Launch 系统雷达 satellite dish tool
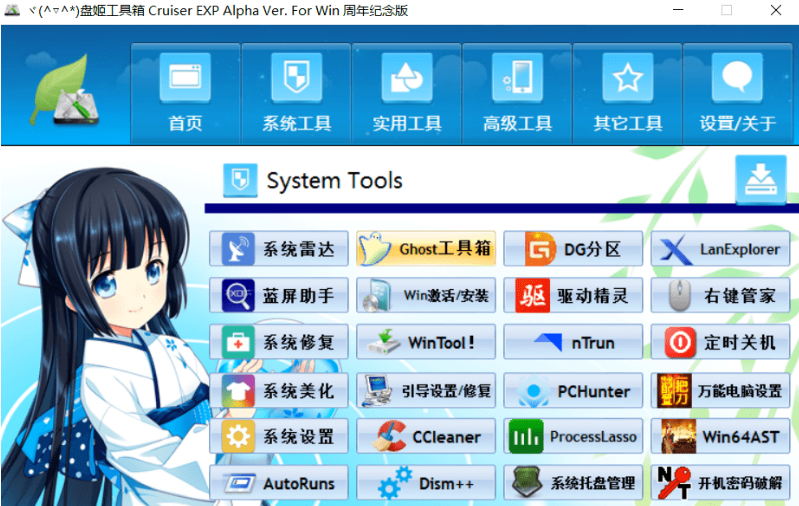Viewport: 799px width, 506px height. (x=279, y=248)
